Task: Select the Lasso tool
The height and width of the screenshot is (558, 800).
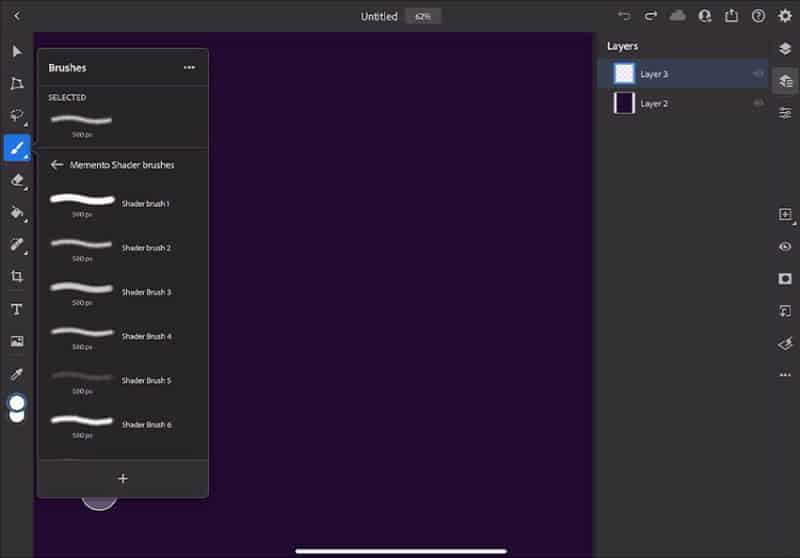Action: 17,115
